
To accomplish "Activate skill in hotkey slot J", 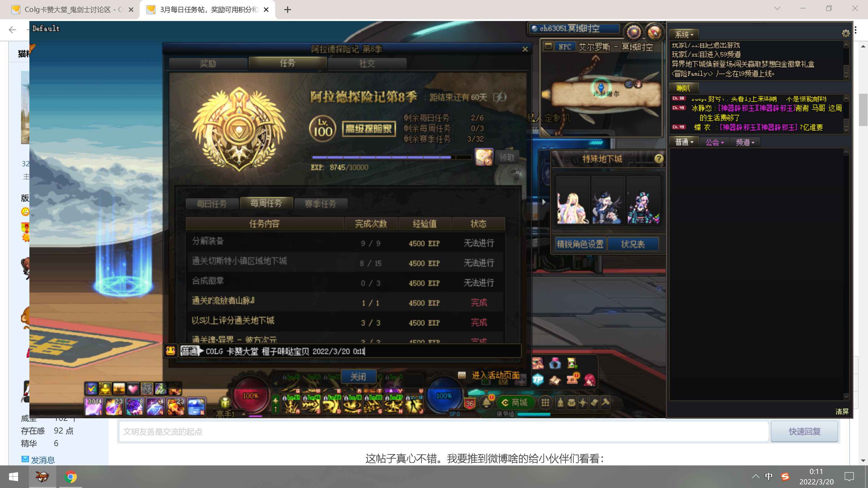I will 414,404.
